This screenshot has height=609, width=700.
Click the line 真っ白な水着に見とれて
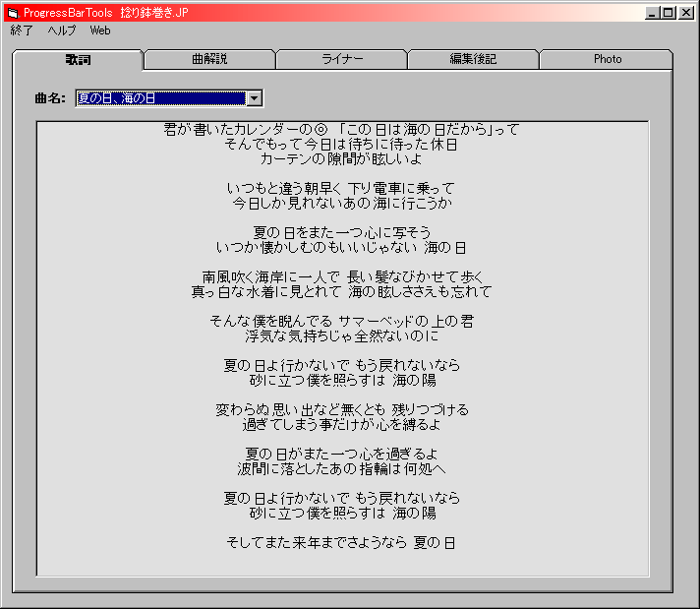(x=266, y=292)
